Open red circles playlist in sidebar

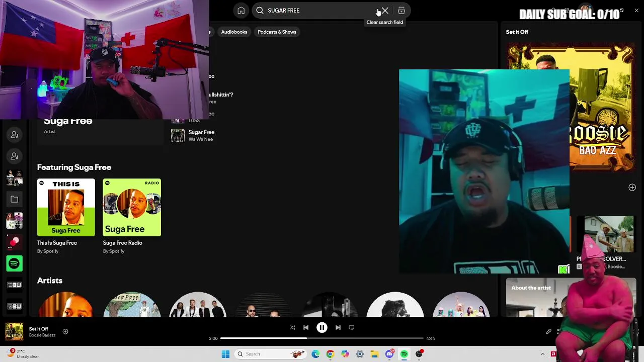coord(14,242)
